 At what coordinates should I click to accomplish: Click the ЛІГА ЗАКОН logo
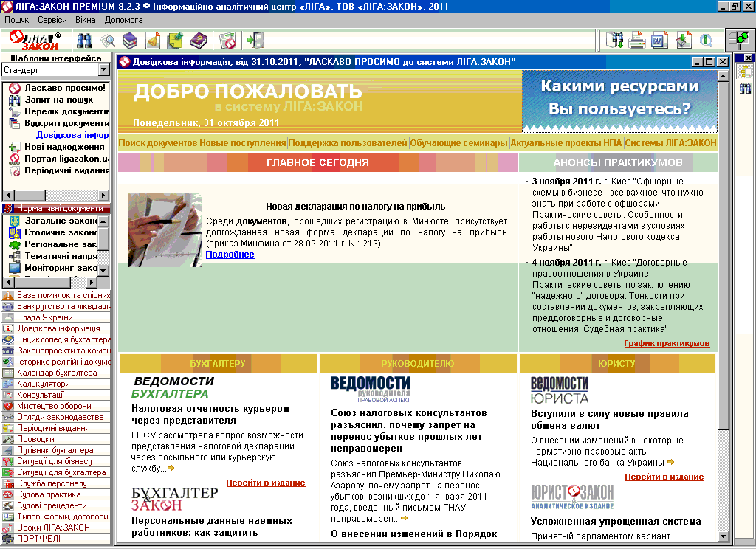pyautogui.click(x=35, y=41)
